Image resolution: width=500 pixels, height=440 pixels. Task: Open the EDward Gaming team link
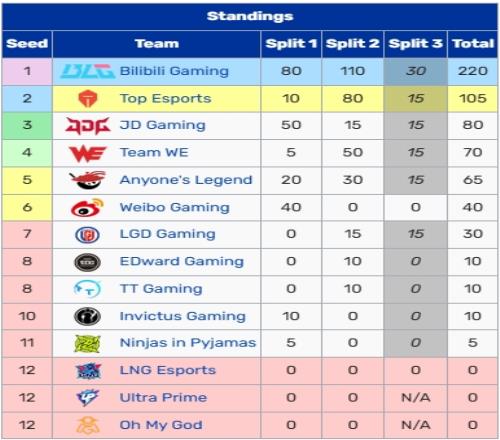(x=182, y=261)
